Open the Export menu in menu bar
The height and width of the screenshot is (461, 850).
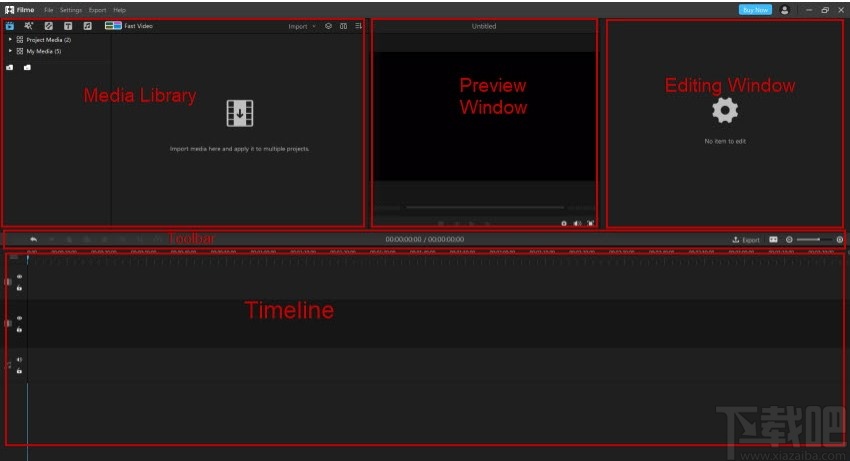tap(98, 10)
